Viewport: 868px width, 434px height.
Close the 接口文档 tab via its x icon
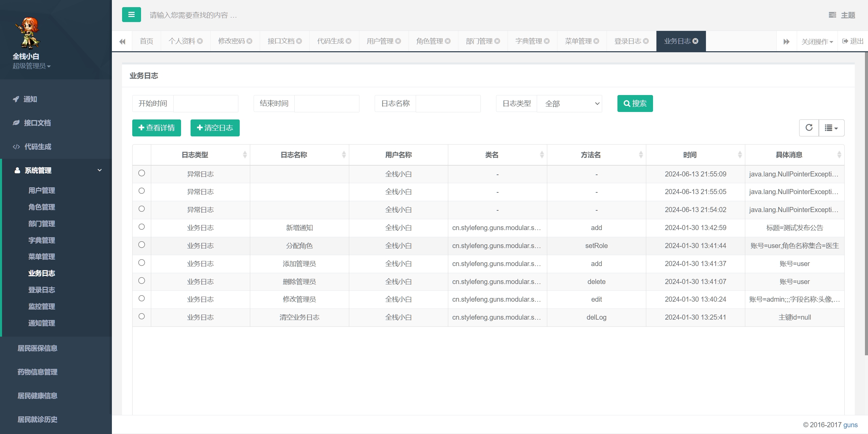tap(299, 41)
